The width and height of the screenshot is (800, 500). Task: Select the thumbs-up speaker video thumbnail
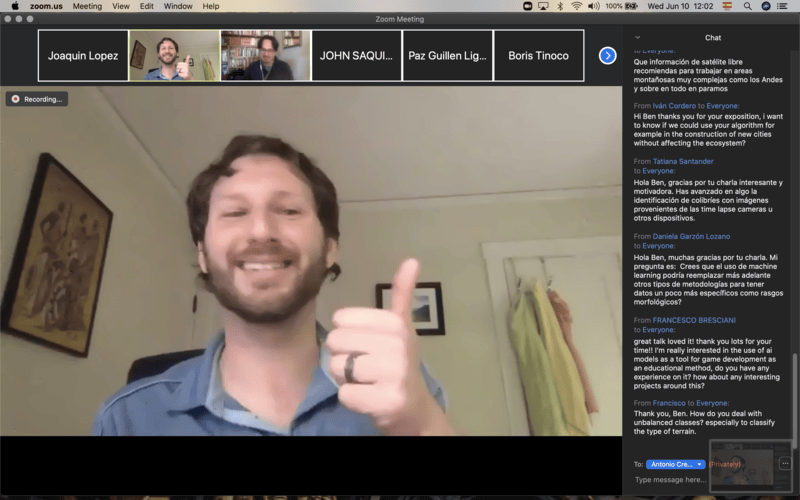(174, 56)
